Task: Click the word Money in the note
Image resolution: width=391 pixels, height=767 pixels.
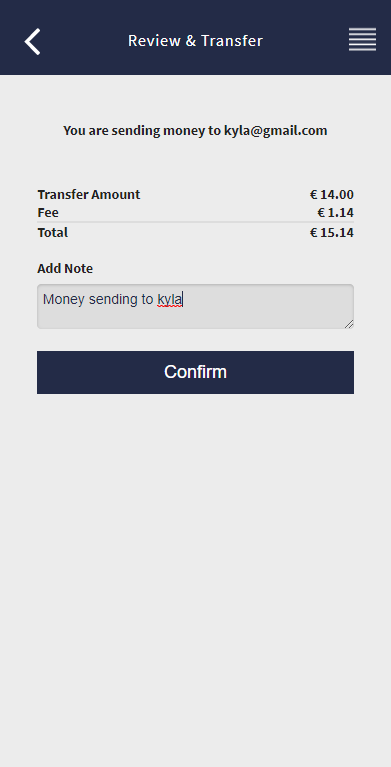Action: 64,299
